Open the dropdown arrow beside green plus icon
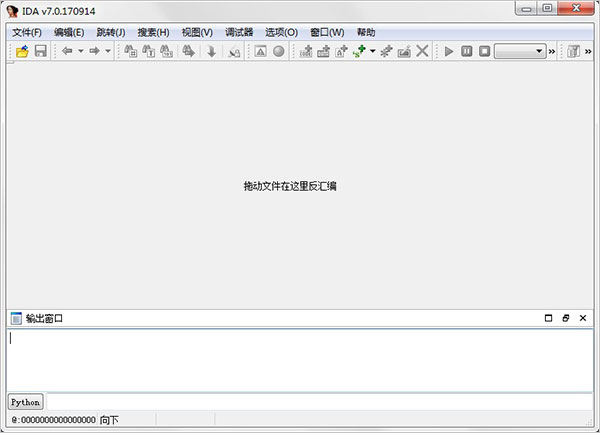 pyautogui.click(x=372, y=51)
